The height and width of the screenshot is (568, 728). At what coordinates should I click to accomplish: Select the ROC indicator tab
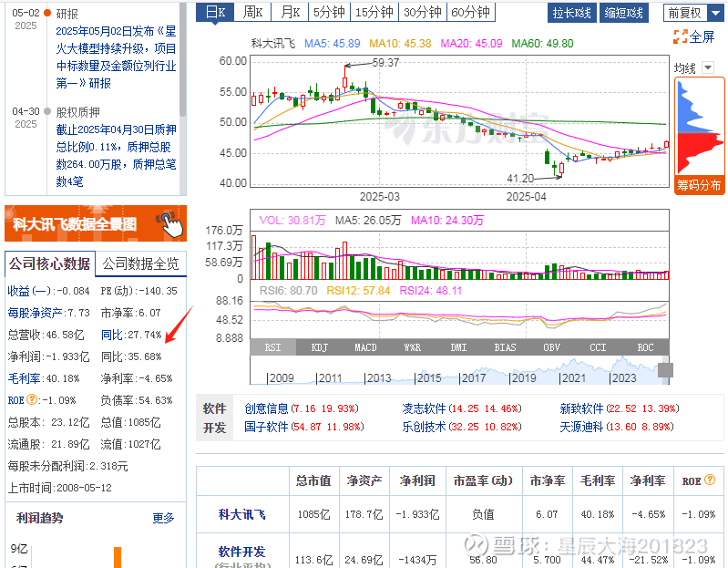pyautogui.click(x=645, y=347)
